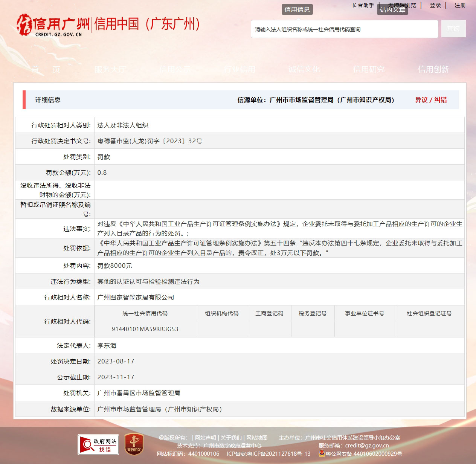Open the 粤公网安备 44010602000929号 link

(x=364, y=454)
